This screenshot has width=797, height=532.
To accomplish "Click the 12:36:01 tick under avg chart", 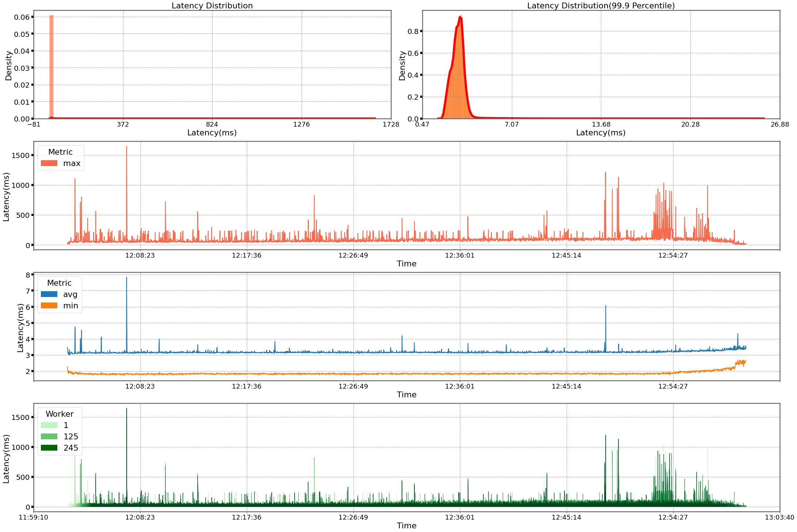I will [x=460, y=386].
